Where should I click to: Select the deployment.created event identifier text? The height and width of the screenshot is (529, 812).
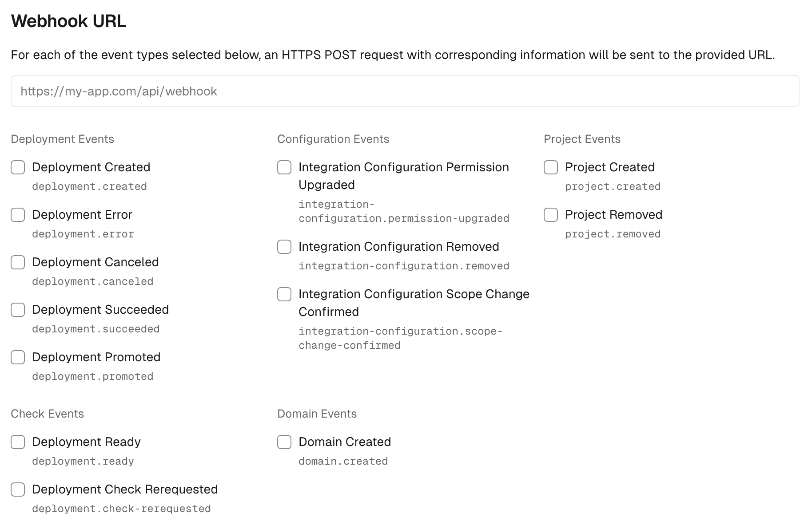click(89, 186)
